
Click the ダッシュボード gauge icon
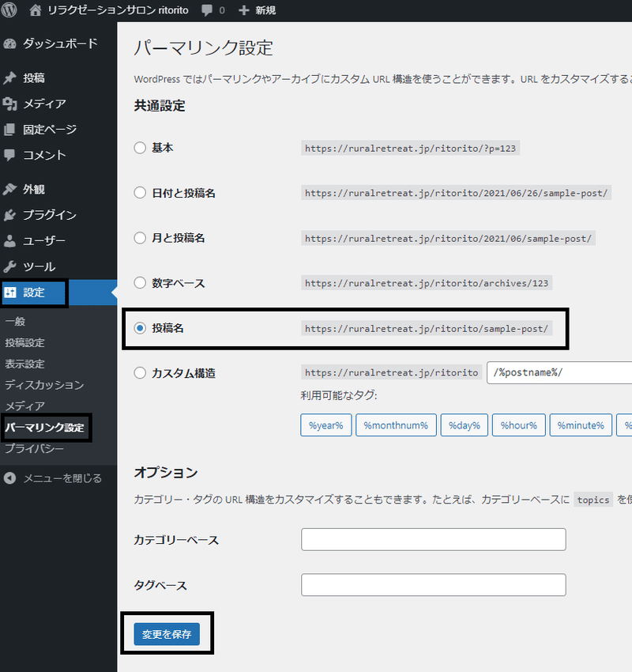tap(9, 43)
